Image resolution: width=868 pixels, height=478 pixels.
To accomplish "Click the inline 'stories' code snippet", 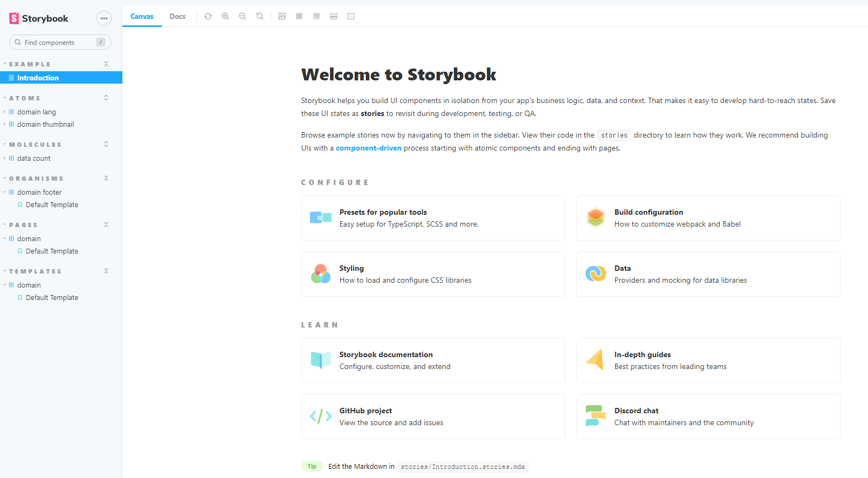I will 614,135.
